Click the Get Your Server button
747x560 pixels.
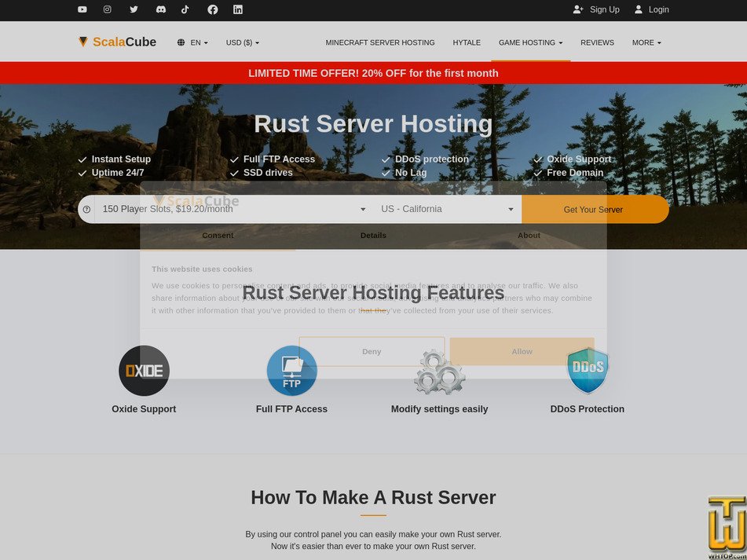point(595,209)
